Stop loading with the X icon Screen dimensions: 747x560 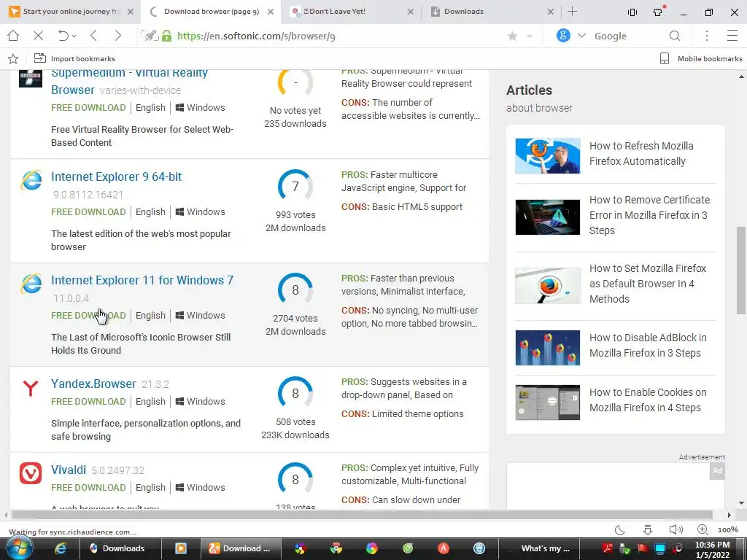pyautogui.click(x=39, y=36)
